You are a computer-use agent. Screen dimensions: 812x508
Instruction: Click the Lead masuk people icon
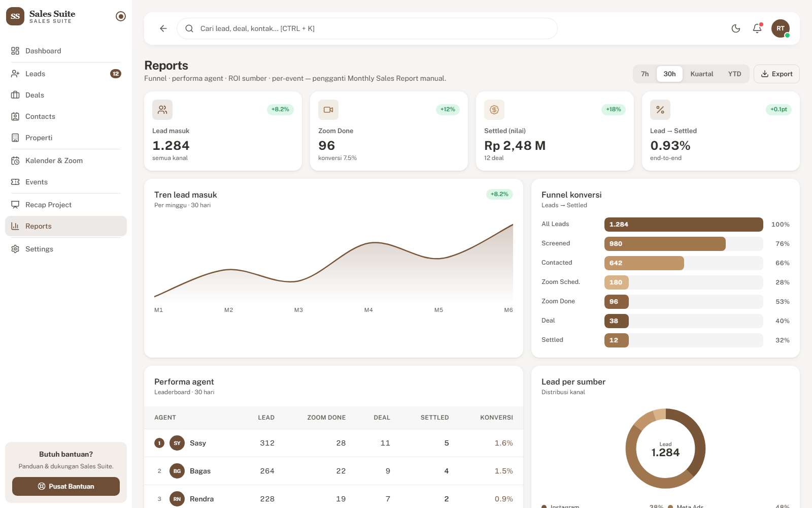point(162,110)
